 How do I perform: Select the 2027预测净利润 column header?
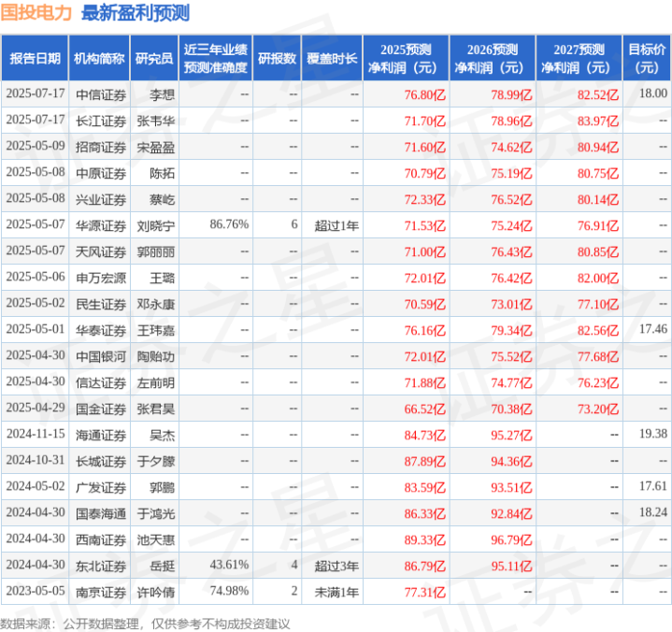pyautogui.click(x=579, y=58)
